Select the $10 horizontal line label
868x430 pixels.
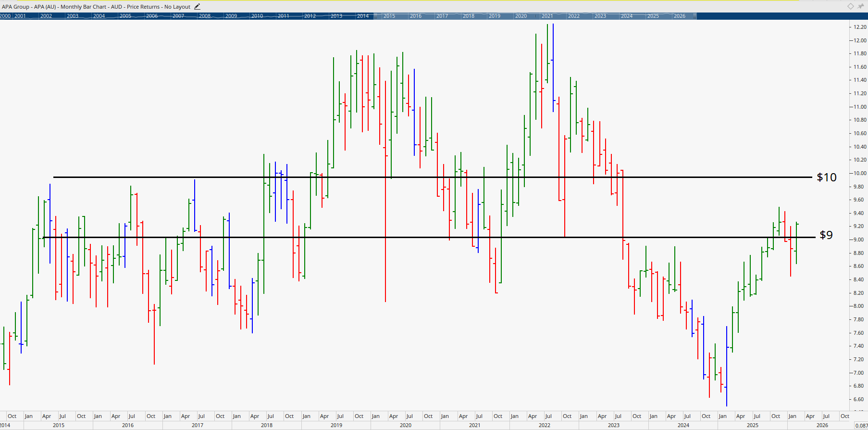pyautogui.click(x=827, y=177)
